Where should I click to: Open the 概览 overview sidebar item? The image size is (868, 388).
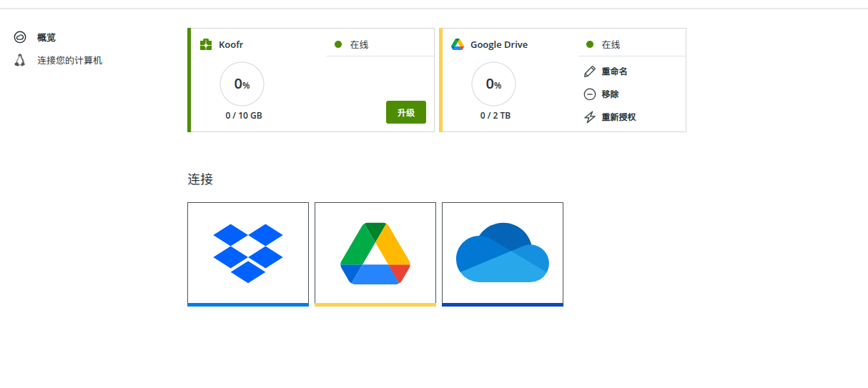click(x=46, y=38)
